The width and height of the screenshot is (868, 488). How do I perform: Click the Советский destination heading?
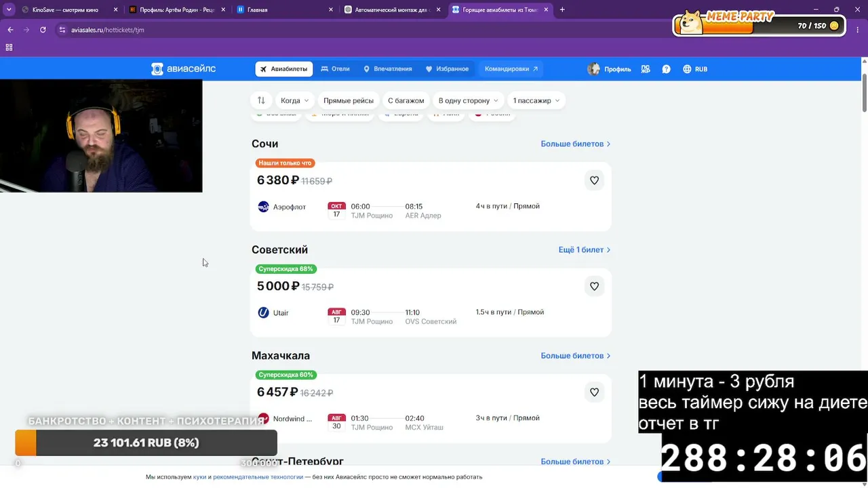[x=279, y=249]
